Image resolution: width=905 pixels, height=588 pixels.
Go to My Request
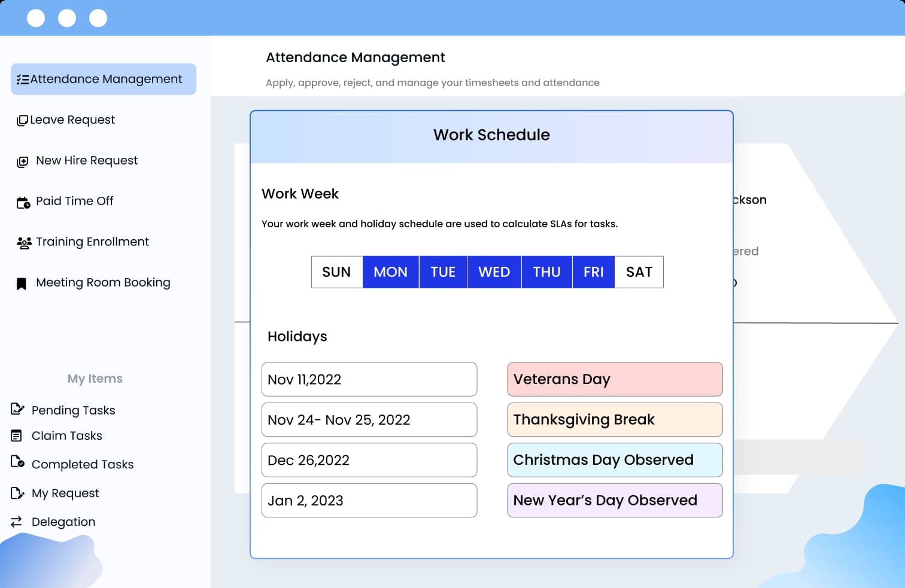(65, 493)
